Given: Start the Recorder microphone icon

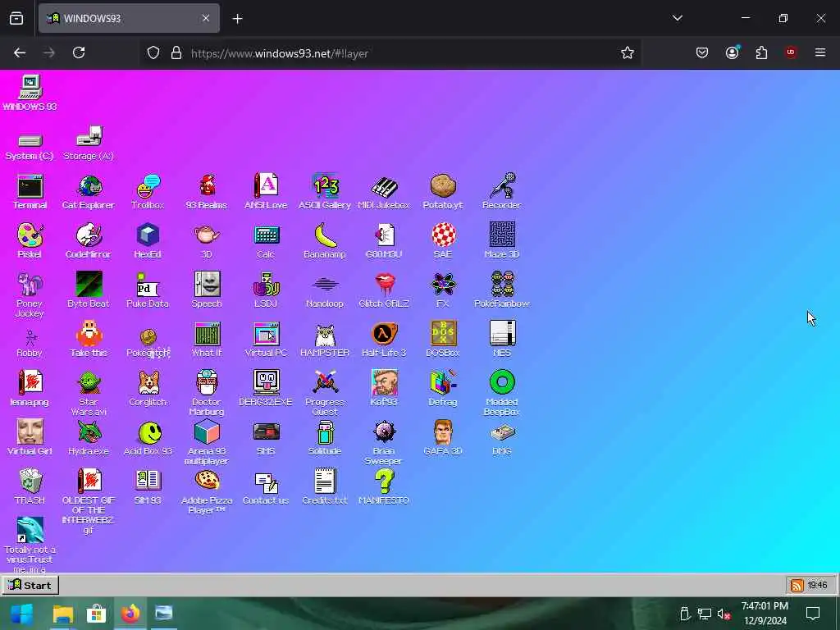Looking at the screenshot, I should (x=502, y=186).
